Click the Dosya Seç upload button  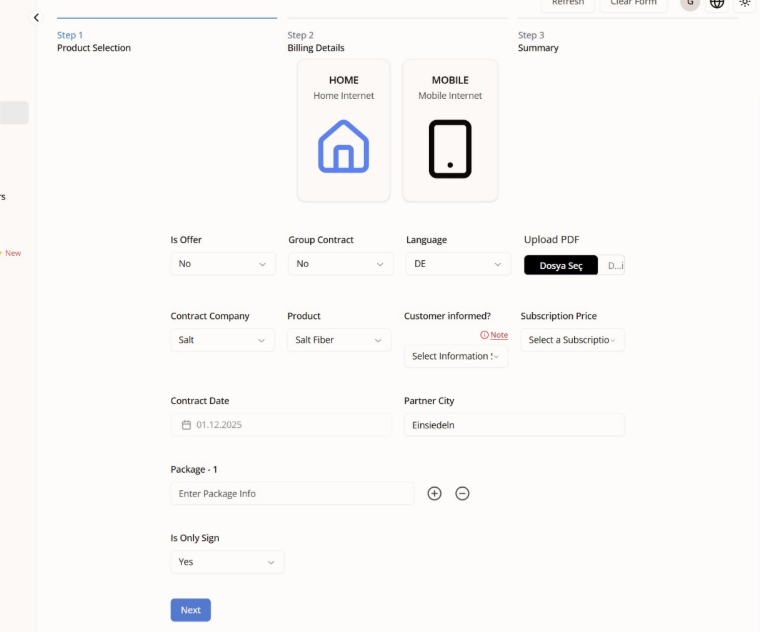click(561, 265)
